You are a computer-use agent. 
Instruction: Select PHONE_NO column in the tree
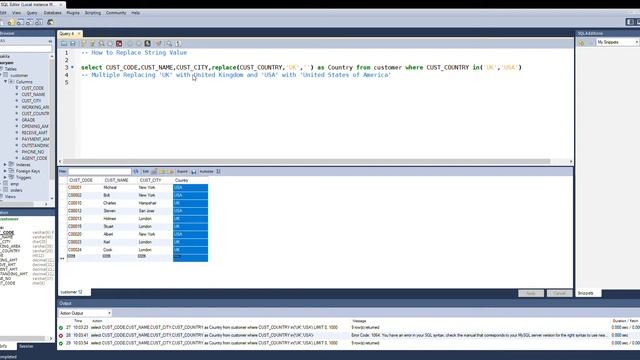33,152
